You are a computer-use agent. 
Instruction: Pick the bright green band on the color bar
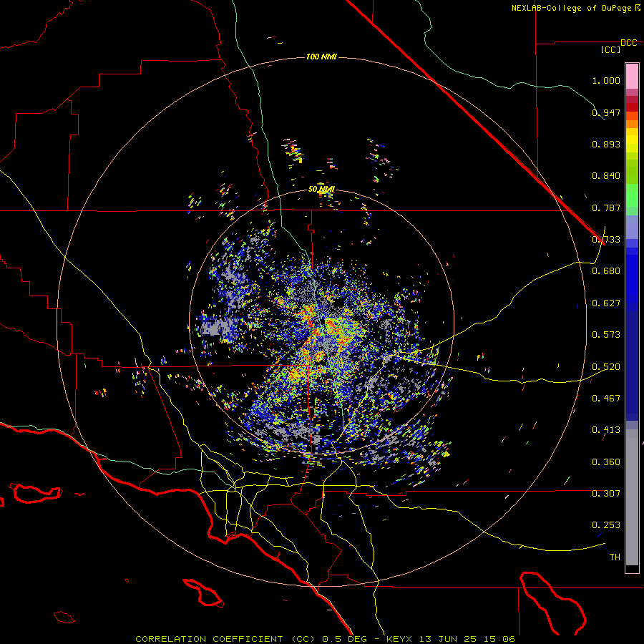pos(632,195)
